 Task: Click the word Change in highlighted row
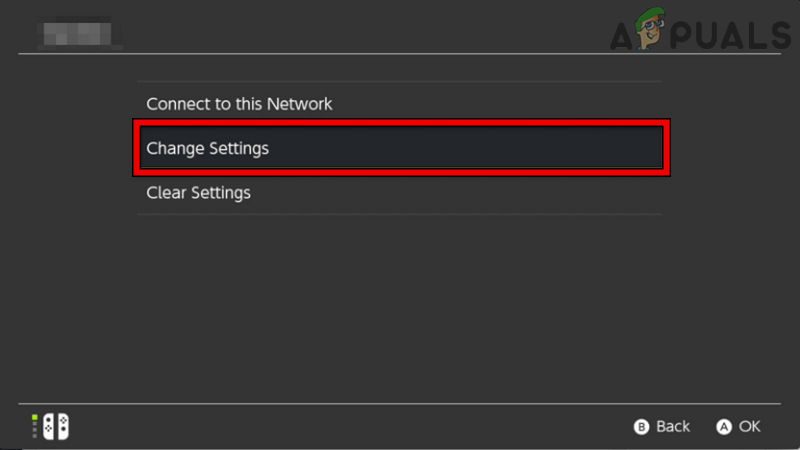(x=175, y=148)
